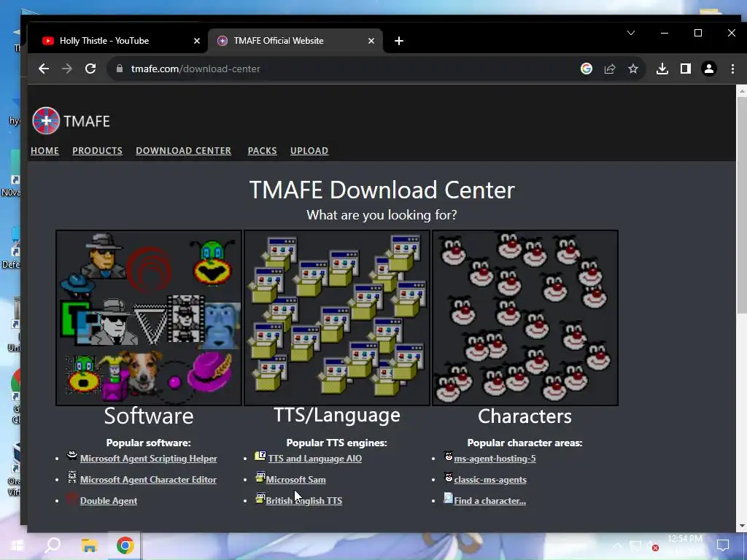Open the Double Agent link

tap(109, 500)
